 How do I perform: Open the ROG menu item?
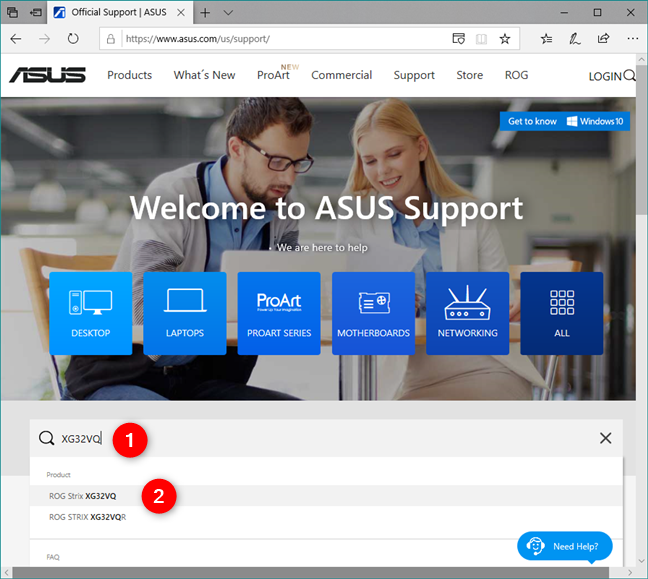coord(516,75)
